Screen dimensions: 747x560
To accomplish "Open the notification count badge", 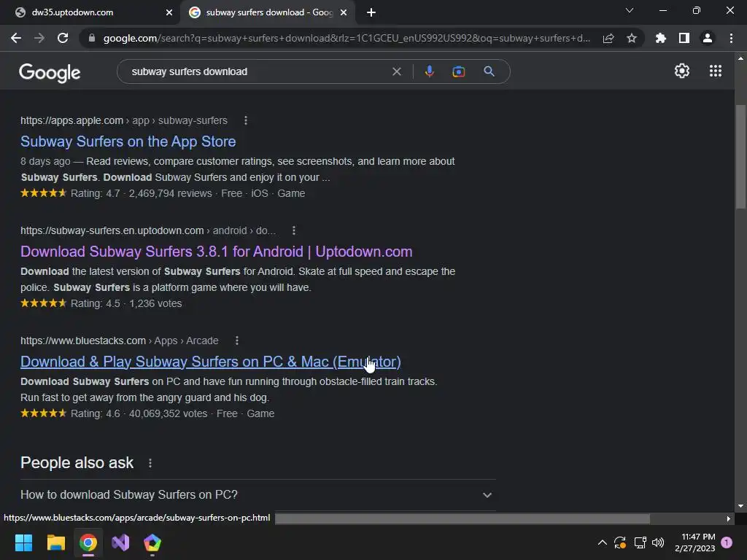I will pos(727,542).
